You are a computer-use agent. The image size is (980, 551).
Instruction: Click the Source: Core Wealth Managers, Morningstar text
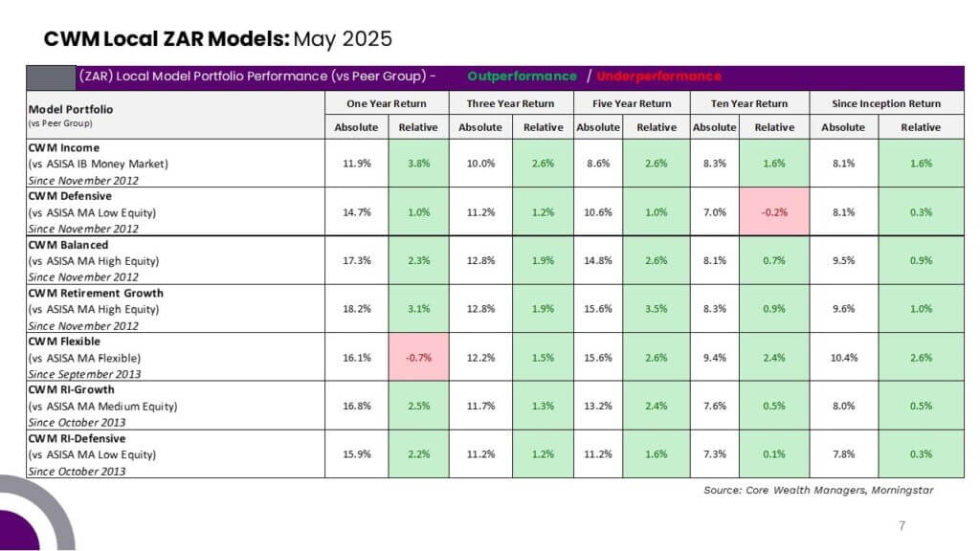pyautogui.click(x=818, y=491)
